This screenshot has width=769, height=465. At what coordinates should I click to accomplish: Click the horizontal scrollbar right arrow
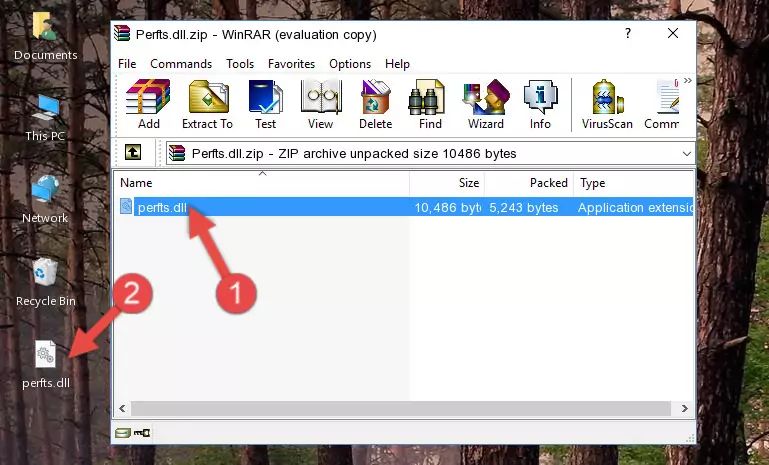tap(685, 408)
